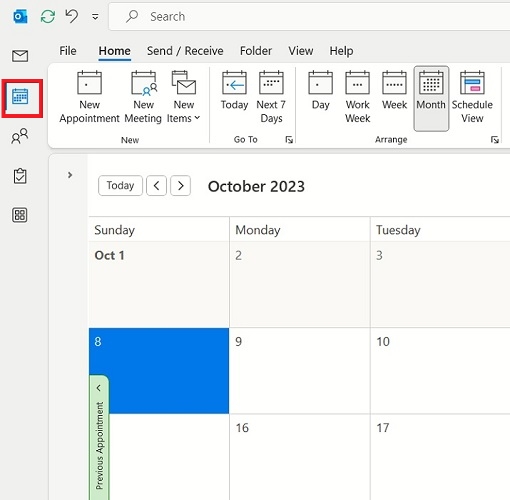Expand the collapsed folder pane chevron
Screen dimensions: 510x500
pos(70,175)
